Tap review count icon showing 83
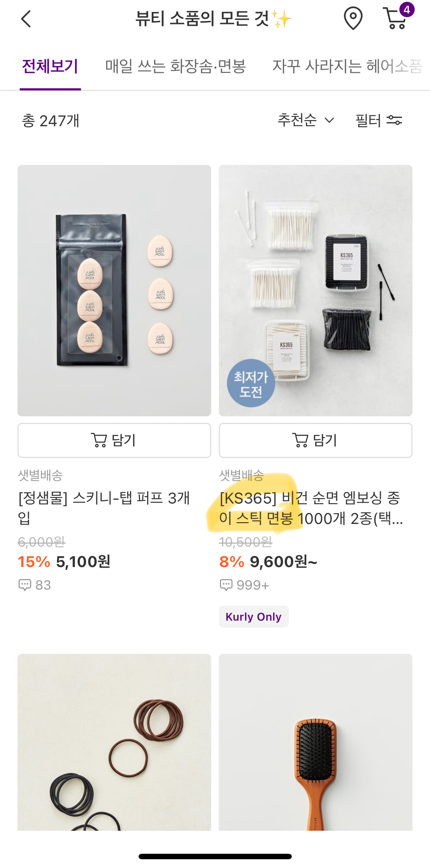Image resolution: width=430 pixels, height=868 pixels. [x=25, y=585]
